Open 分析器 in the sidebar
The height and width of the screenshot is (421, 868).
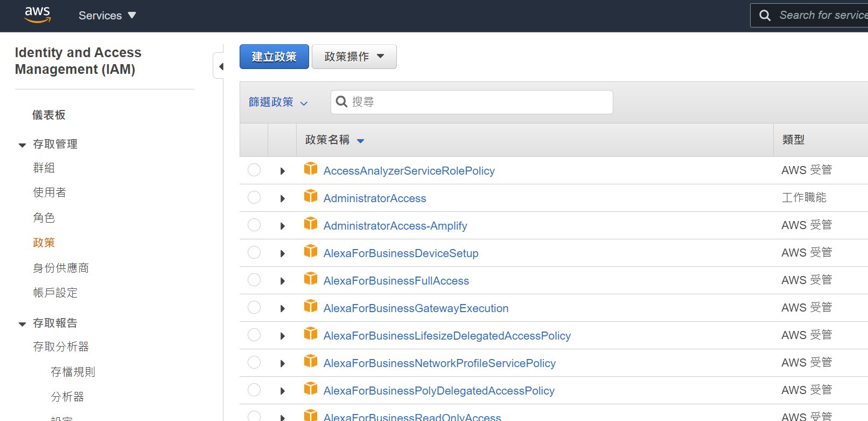tap(67, 397)
